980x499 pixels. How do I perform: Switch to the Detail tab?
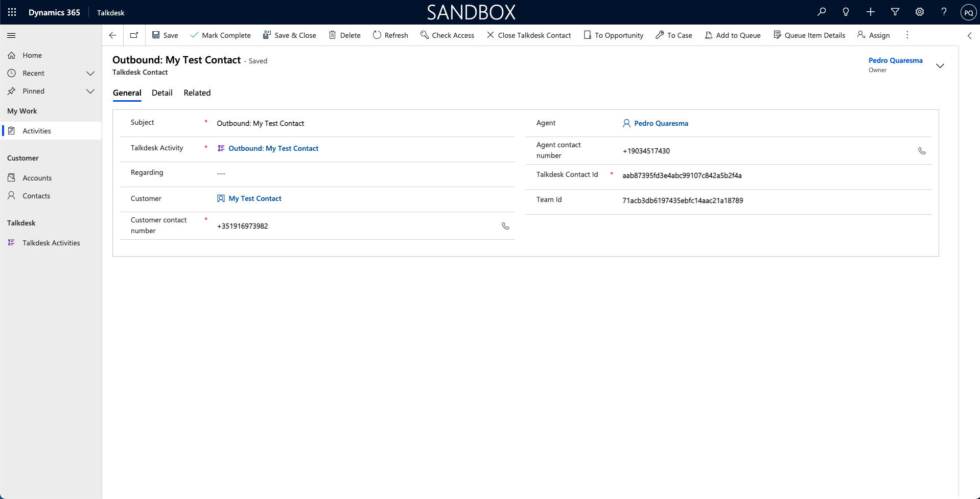(x=162, y=93)
